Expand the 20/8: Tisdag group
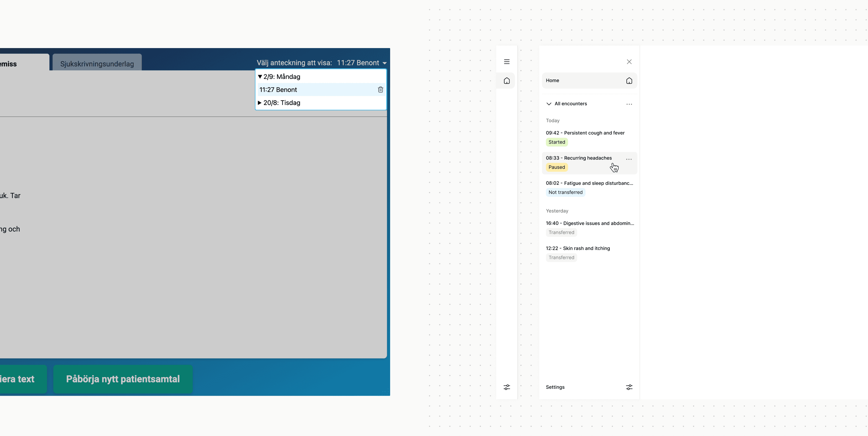The image size is (868, 436). pyautogui.click(x=260, y=103)
